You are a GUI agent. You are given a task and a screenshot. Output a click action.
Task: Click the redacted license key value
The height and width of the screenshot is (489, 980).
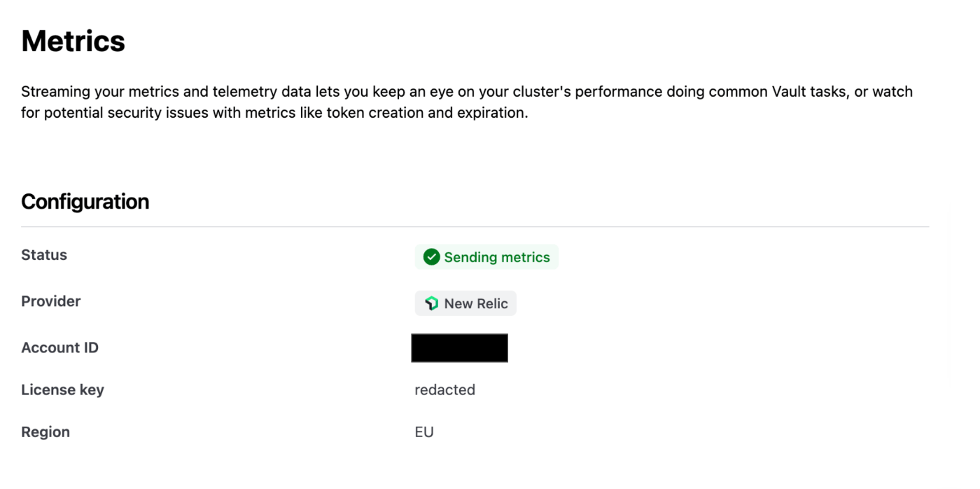pyautogui.click(x=444, y=390)
